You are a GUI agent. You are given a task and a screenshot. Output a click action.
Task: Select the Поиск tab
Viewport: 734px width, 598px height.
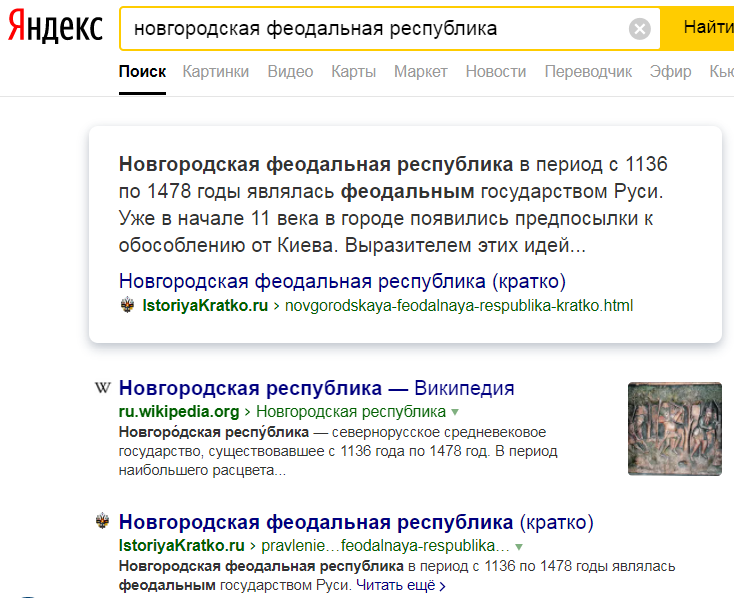click(x=142, y=72)
